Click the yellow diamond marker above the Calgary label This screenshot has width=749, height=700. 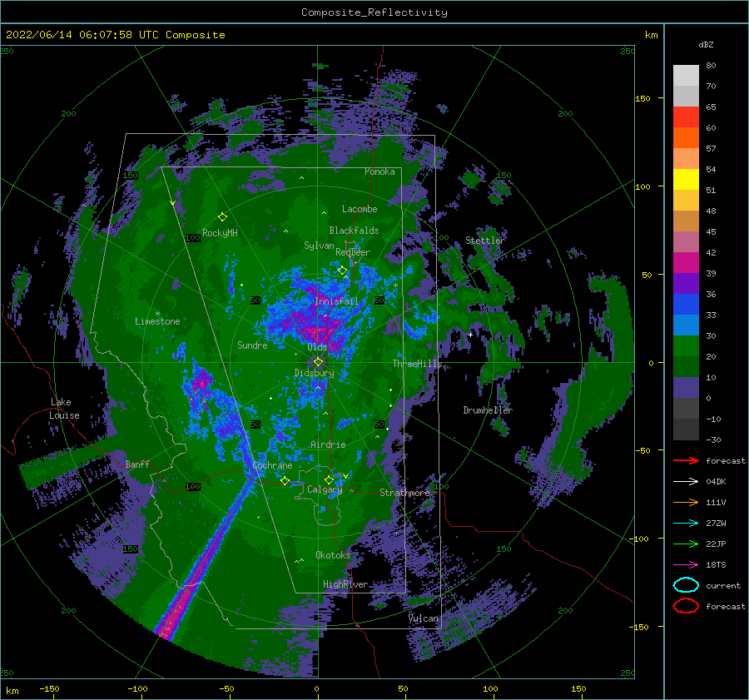(329, 479)
